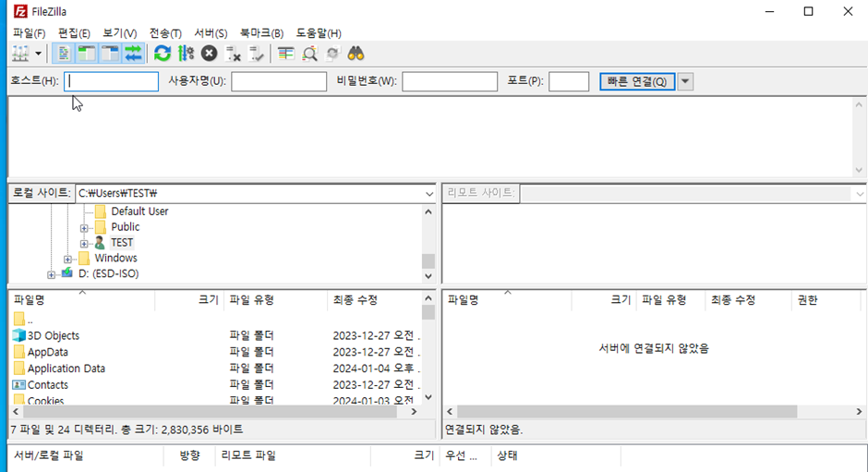Click 서버/로컬 파일 queue column header
Image resolution: width=868 pixels, height=472 pixels.
(87, 455)
